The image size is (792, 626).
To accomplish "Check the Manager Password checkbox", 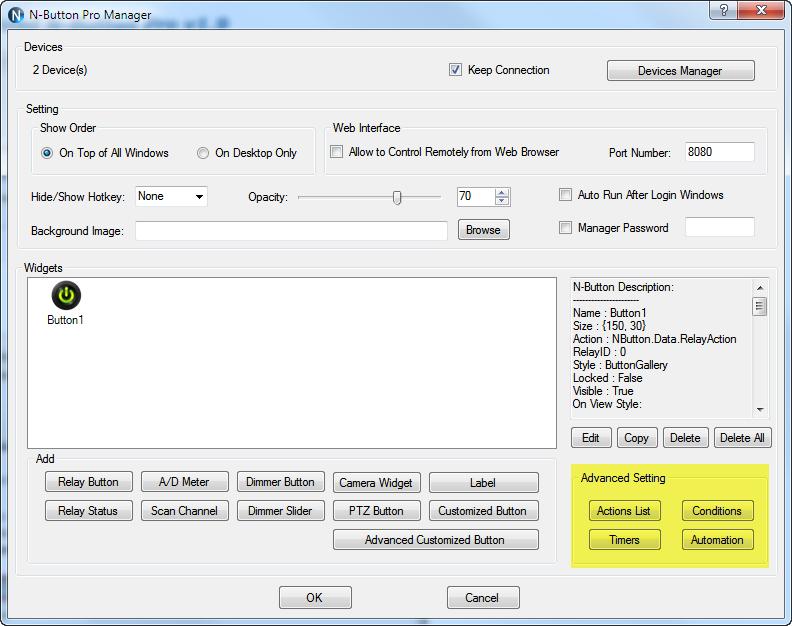I will coord(565,227).
